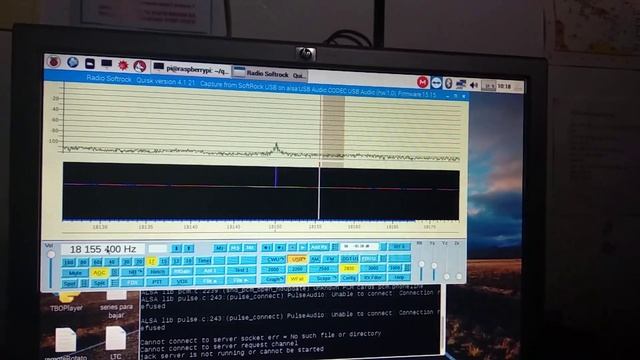Click the Add Rx receiver button
The height and width of the screenshot is (360, 640).
click(x=319, y=247)
